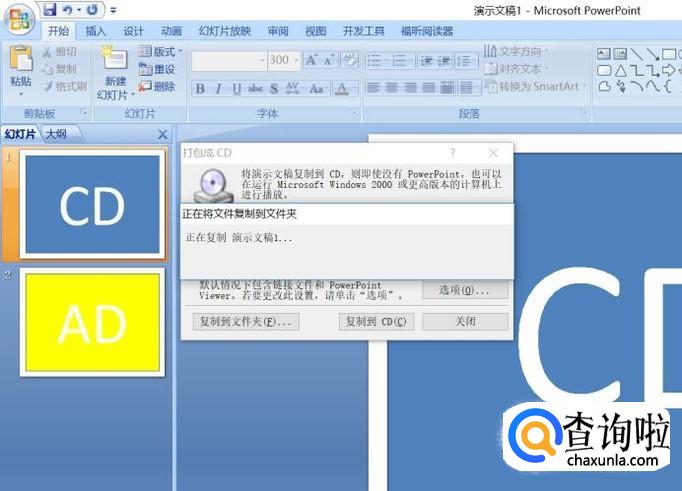Viewport: 682px width, 491px height.
Task: Select the blue CD slide thumbnail
Action: [93, 204]
